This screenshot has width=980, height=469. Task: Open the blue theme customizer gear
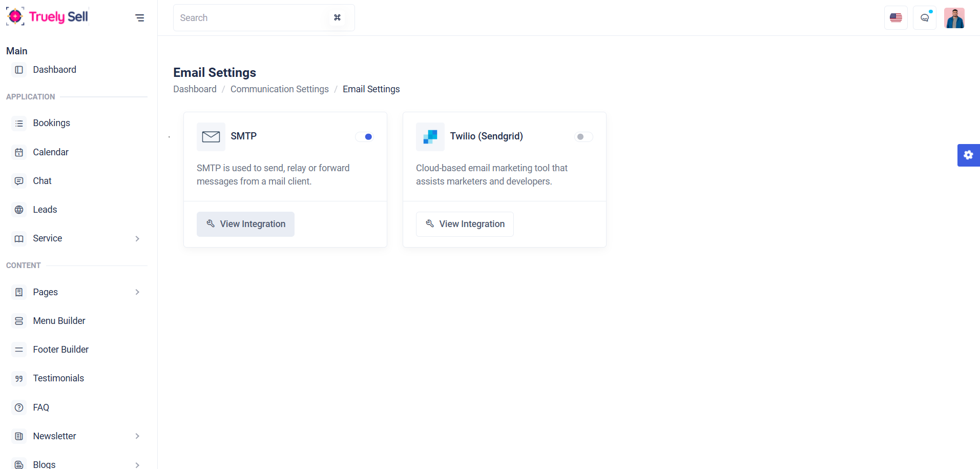968,155
